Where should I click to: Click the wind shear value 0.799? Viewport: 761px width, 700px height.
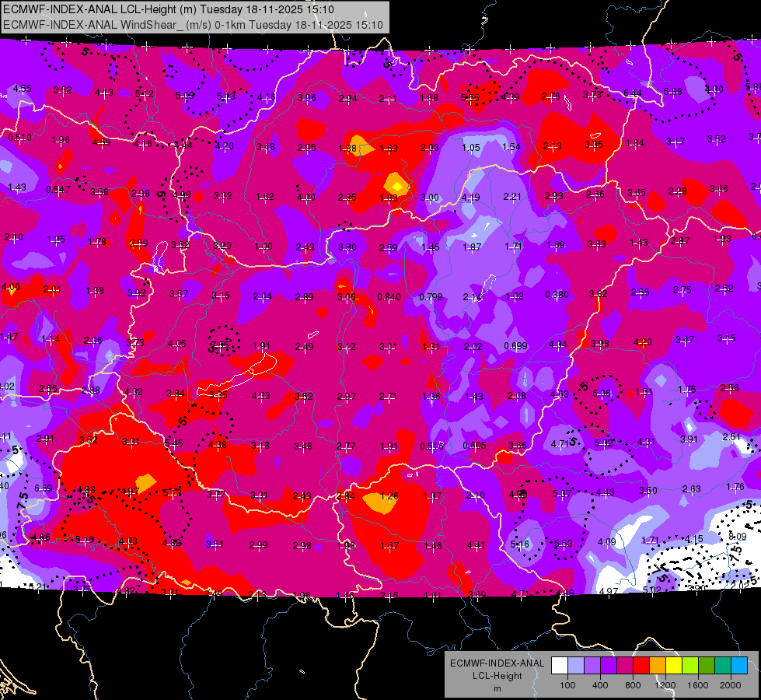click(431, 297)
